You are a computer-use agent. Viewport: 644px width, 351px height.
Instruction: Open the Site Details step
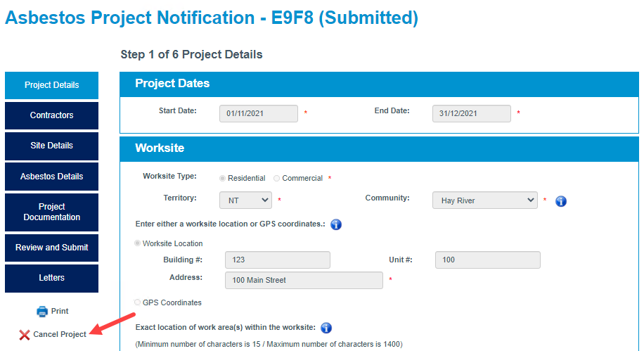pos(52,146)
